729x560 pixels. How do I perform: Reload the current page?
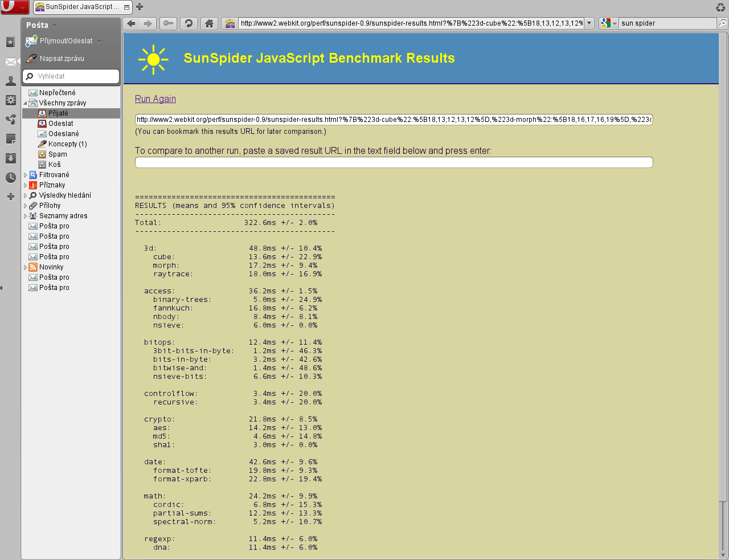(189, 23)
